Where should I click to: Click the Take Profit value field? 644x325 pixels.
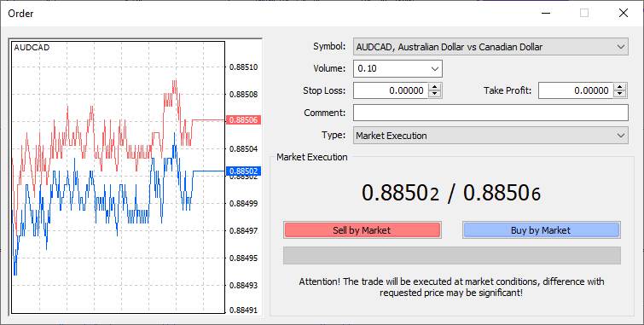click(x=576, y=90)
